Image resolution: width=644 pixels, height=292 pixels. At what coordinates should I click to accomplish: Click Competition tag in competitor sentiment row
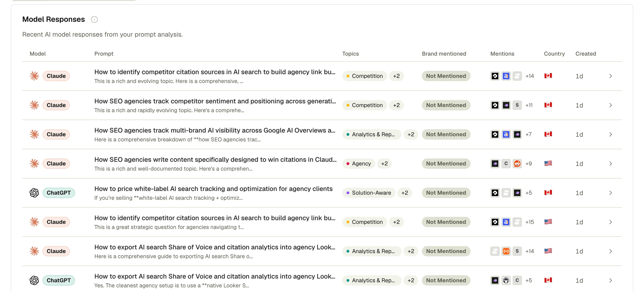(364, 105)
